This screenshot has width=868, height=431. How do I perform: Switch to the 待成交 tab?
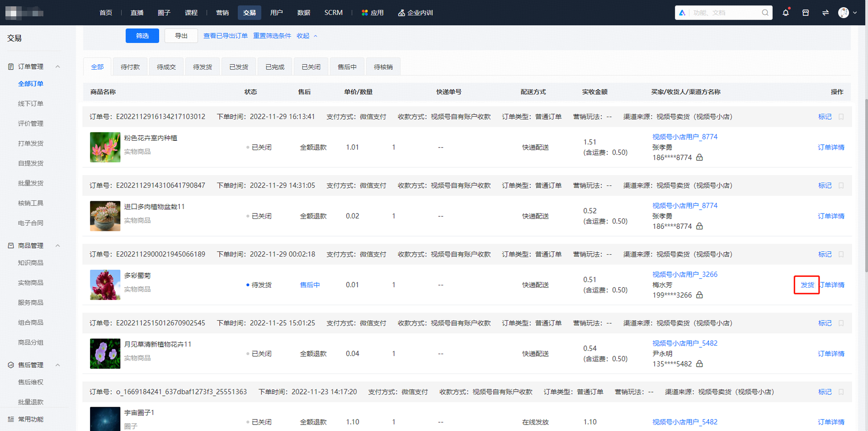[x=166, y=67]
